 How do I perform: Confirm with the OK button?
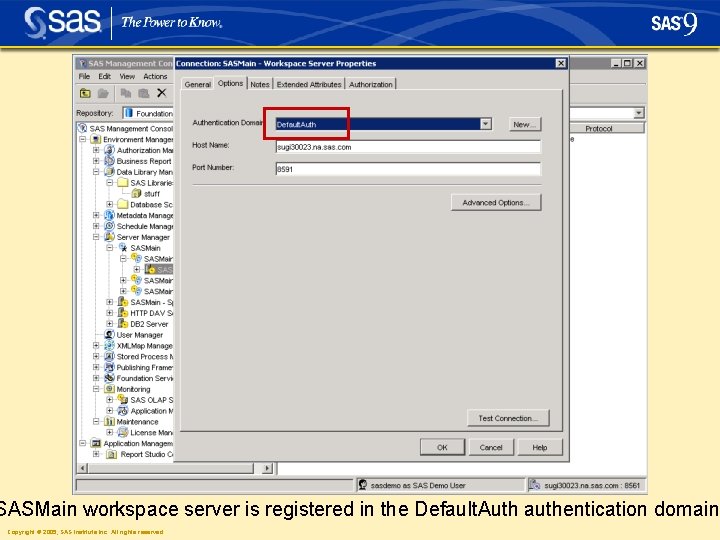click(x=442, y=447)
